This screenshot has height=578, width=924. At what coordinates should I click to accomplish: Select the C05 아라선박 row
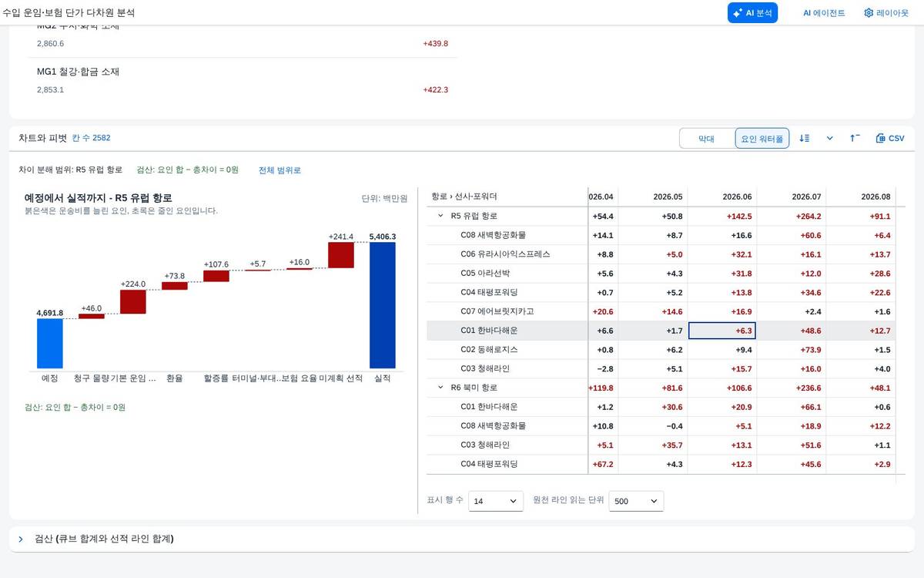tap(661, 274)
